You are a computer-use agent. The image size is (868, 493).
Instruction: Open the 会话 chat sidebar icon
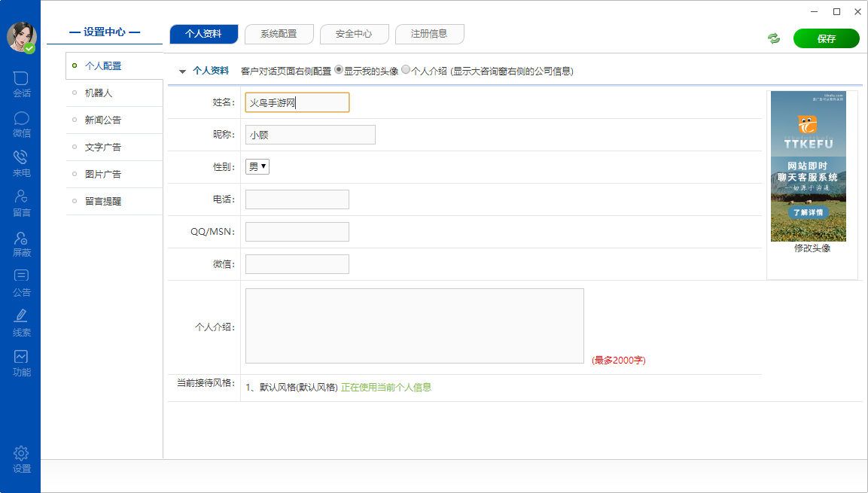[21, 84]
